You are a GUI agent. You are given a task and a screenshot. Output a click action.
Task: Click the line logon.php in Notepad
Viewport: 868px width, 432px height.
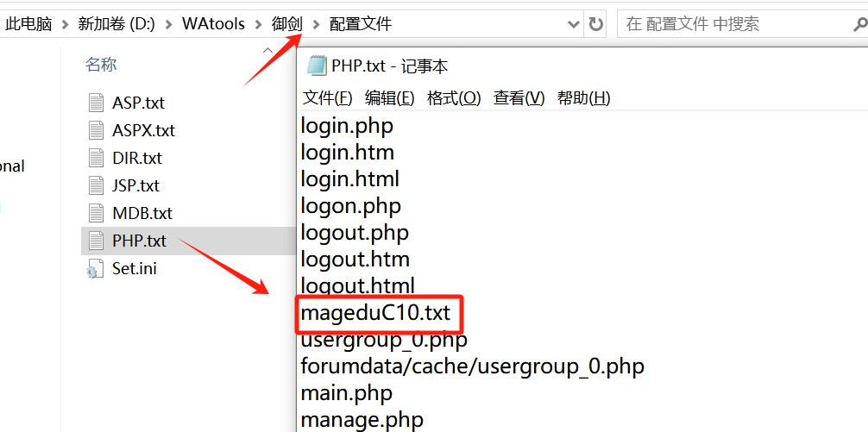[351, 206]
